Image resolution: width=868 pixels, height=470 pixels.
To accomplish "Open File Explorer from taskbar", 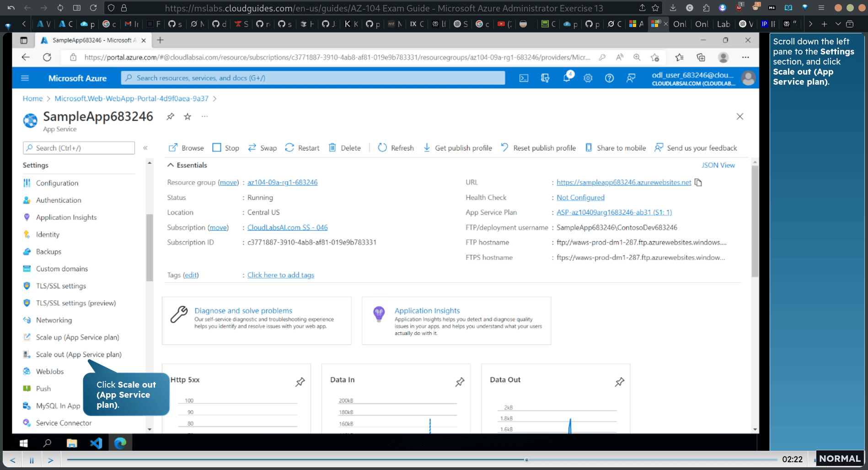I will 72,443.
